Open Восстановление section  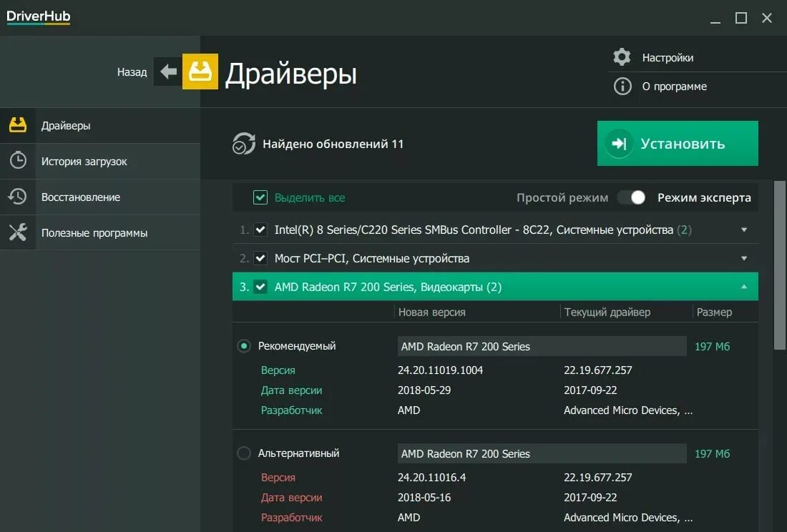(x=100, y=197)
